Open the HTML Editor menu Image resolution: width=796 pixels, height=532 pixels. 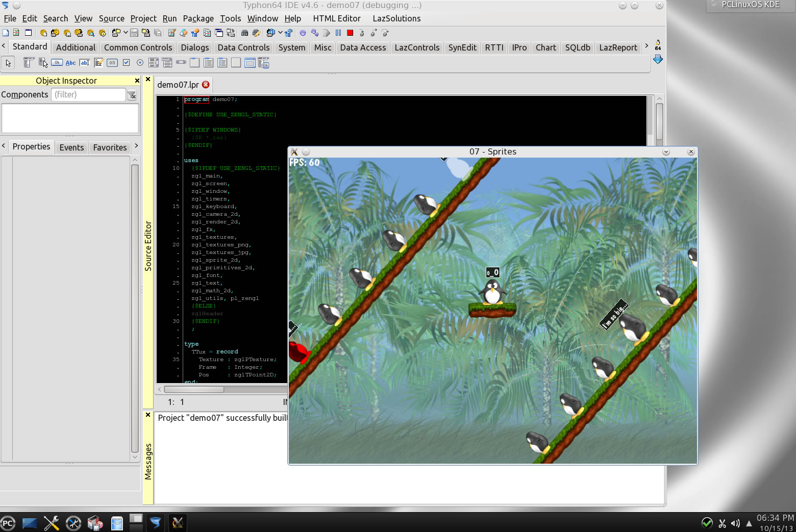[x=337, y=18]
